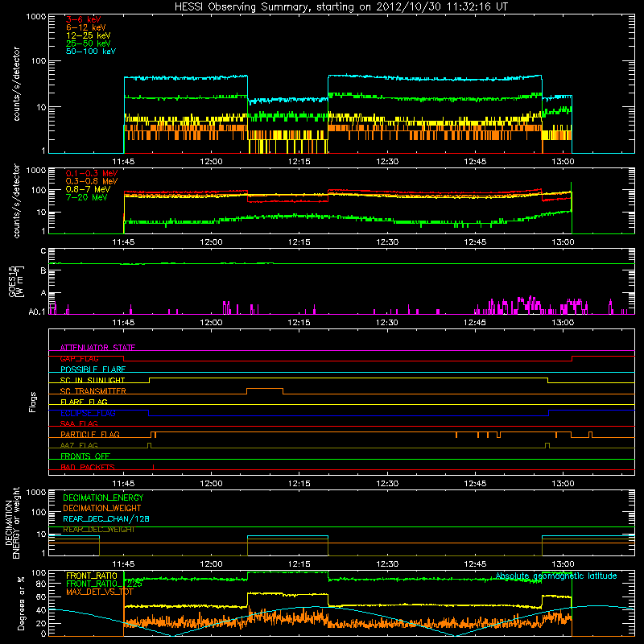The height and width of the screenshot is (644, 644).
Task: Click the green FRONT_RATIO_1225 legend label
Action: [105, 584]
